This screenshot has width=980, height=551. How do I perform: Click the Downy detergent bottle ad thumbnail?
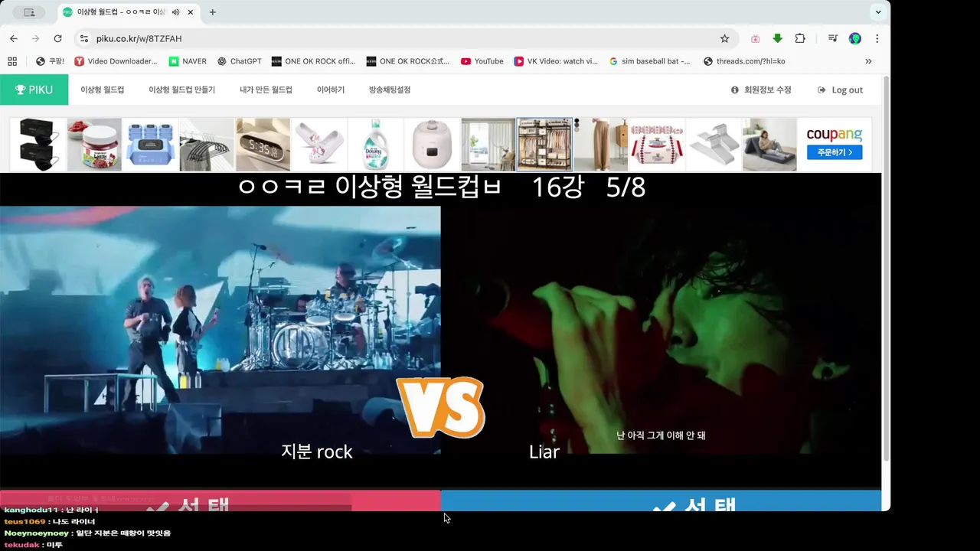pos(375,145)
